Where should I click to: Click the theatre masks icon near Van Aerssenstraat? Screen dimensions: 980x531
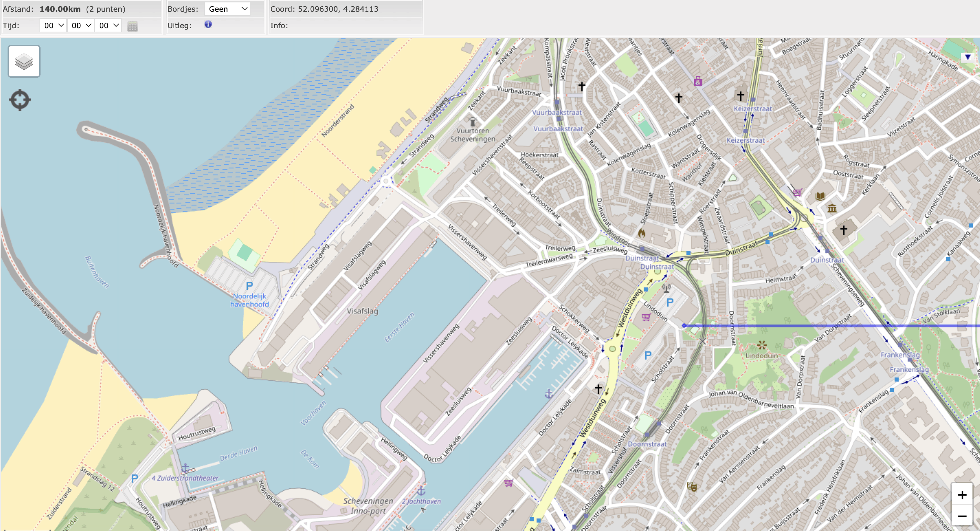click(692, 487)
